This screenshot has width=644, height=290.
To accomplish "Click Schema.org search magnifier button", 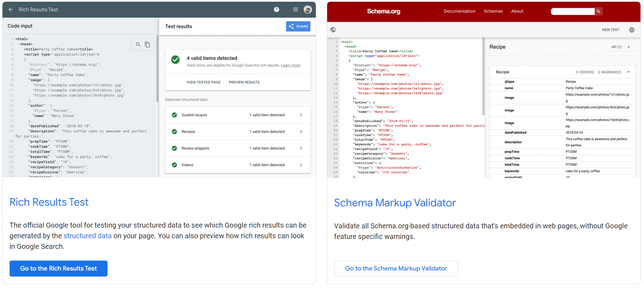I will point(598,11).
